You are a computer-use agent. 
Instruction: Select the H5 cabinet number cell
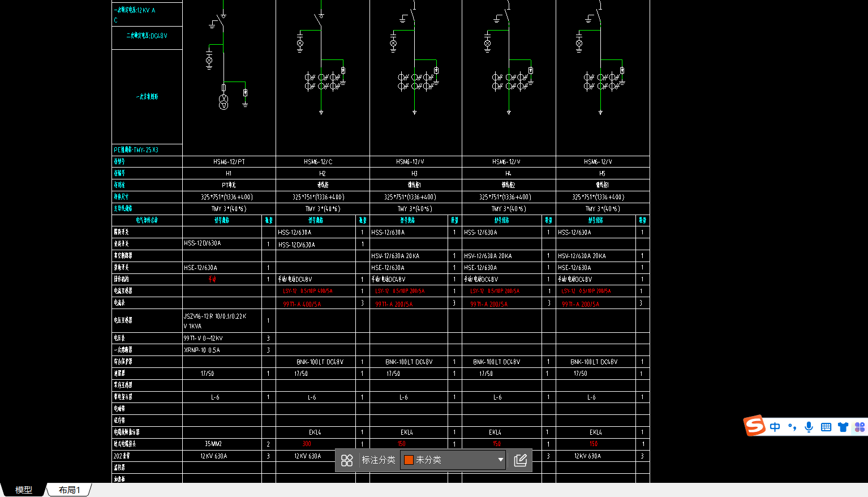[602, 174]
